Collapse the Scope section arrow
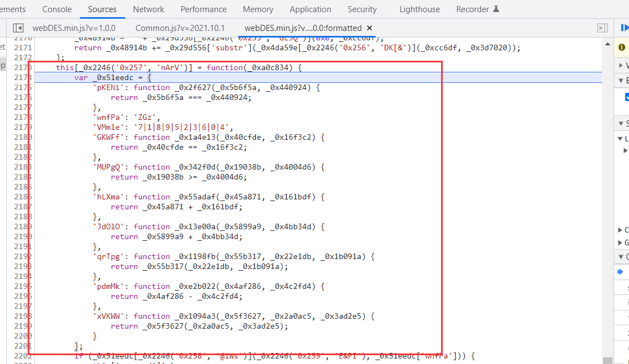 click(x=621, y=124)
